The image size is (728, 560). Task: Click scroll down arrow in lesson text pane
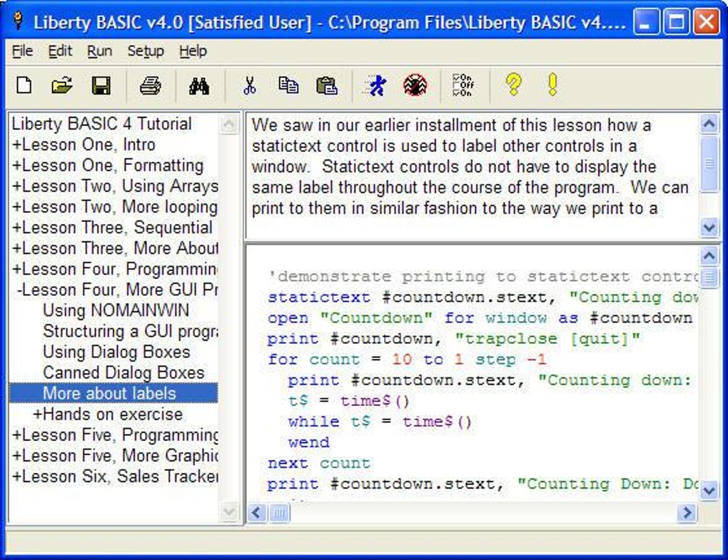(709, 228)
